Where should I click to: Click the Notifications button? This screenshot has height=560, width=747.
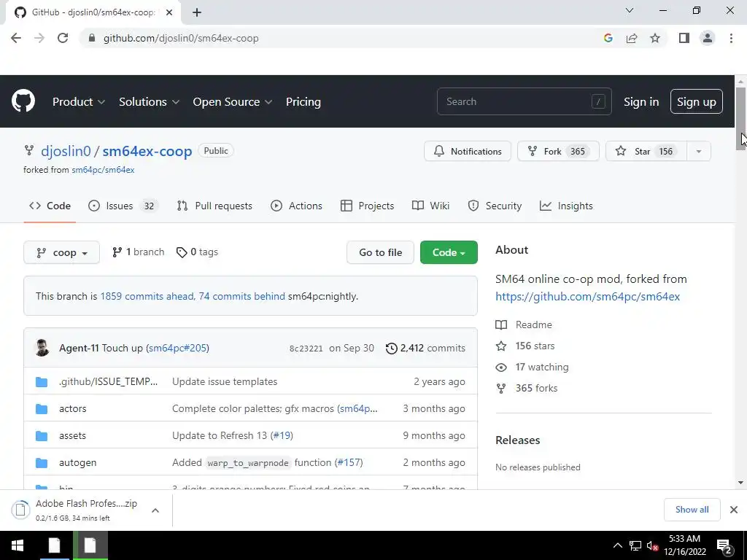[x=468, y=152]
